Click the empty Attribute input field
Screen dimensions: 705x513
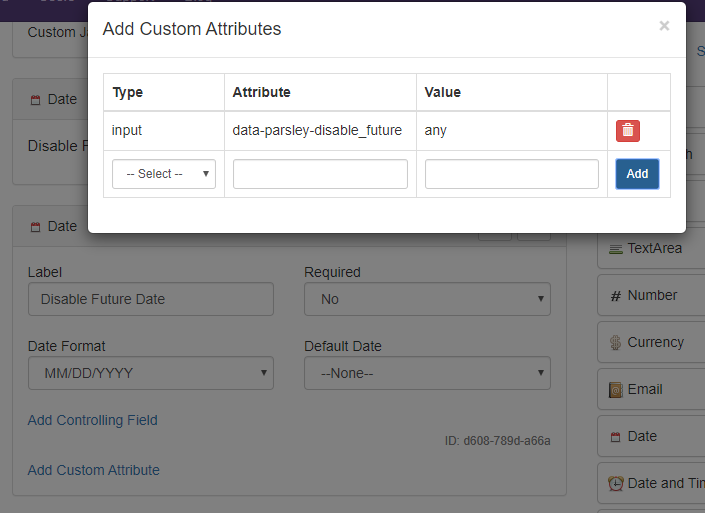[320, 174]
